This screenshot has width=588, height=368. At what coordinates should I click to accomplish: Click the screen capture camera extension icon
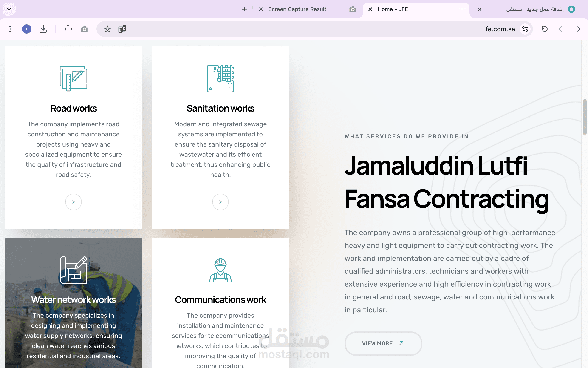point(84,29)
